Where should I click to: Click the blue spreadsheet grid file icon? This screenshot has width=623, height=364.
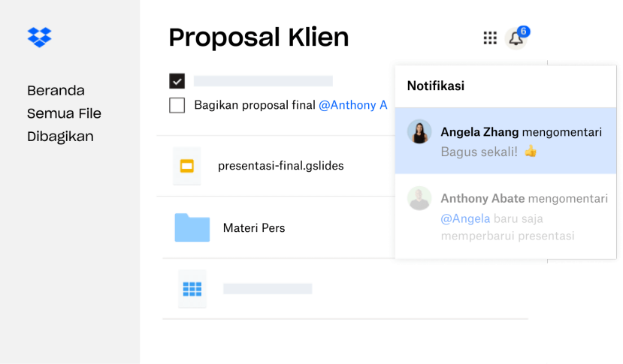tap(192, 289)
